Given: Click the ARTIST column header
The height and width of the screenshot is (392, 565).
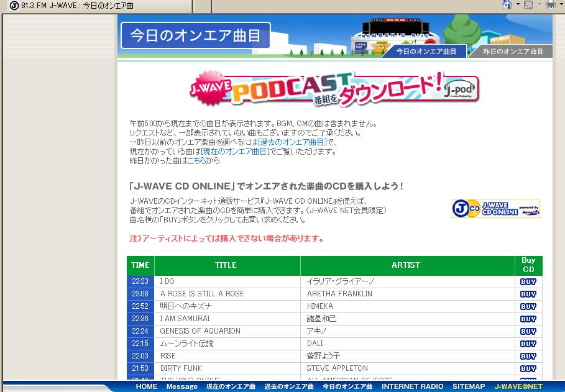Looking at the screenshot, I should (408, 265).
